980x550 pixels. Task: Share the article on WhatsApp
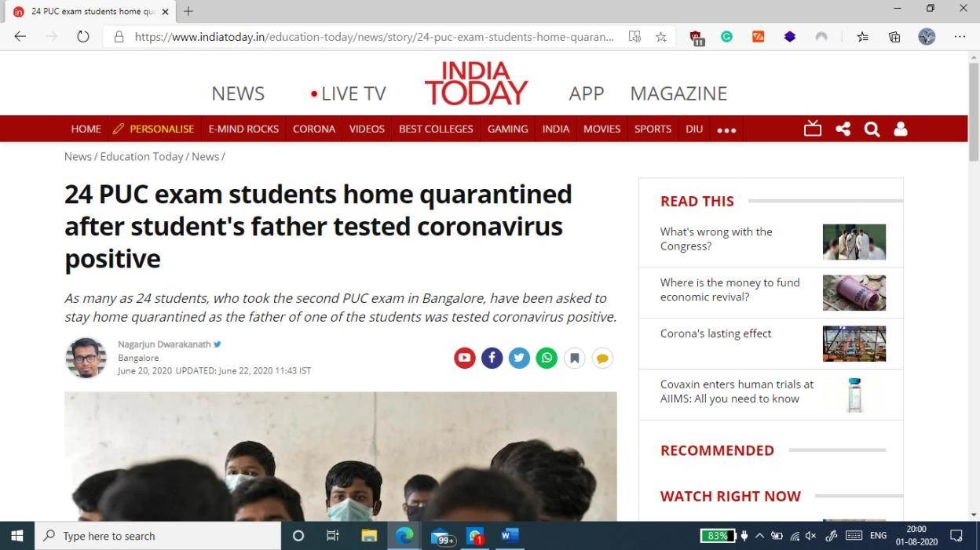(547, 359)
